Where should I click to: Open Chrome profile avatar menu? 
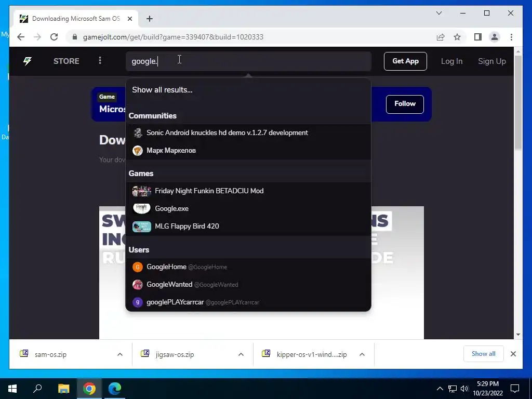(495, 37)
